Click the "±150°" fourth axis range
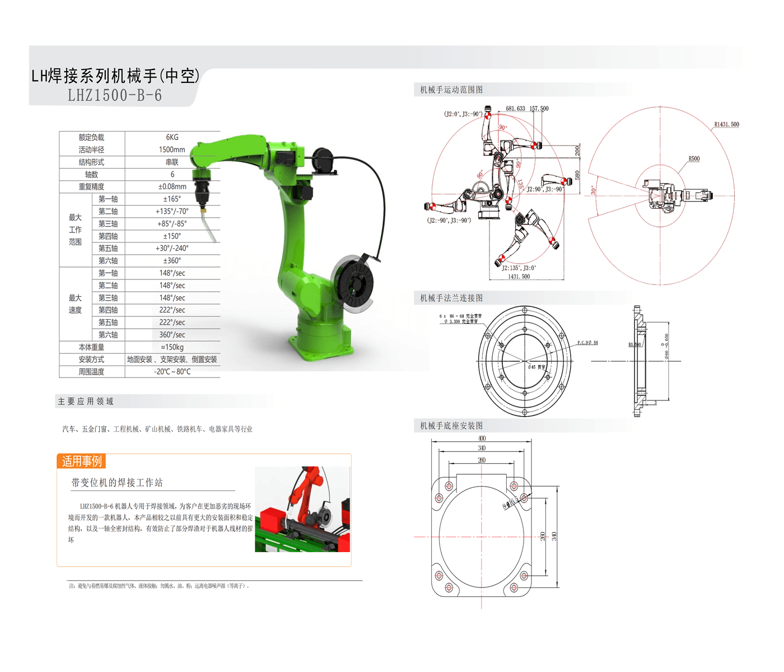The image size is (784, 672). [x=172, y=236]
